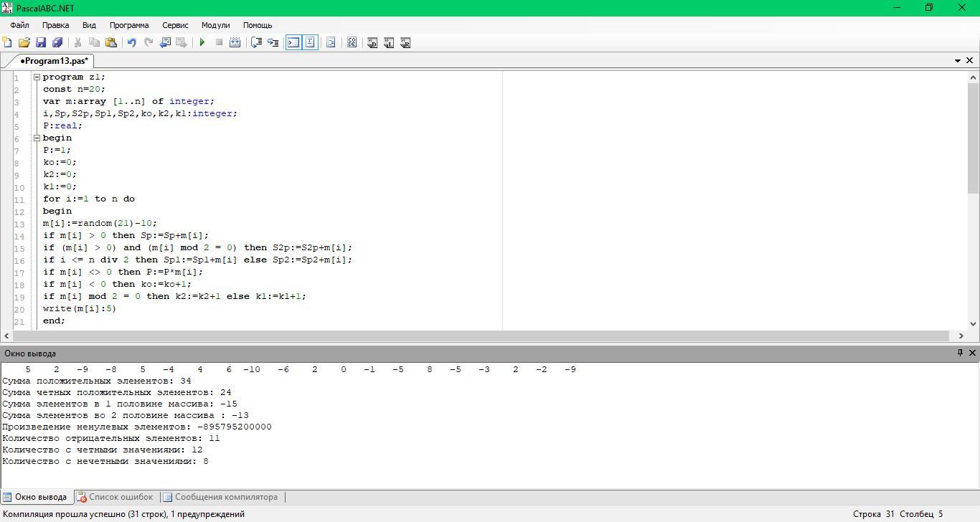Click editor scrollbar down arrow
The image size is (980, 522).
point(974,324)
